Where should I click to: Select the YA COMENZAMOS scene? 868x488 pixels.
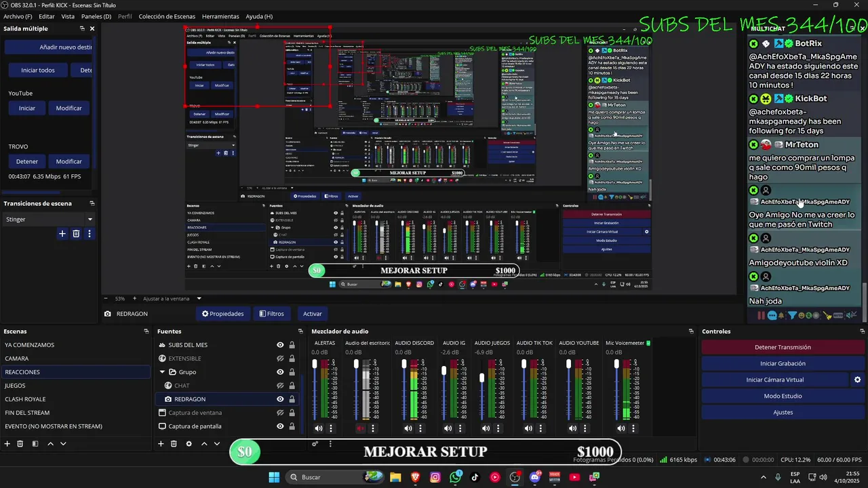tap(76, 345)
